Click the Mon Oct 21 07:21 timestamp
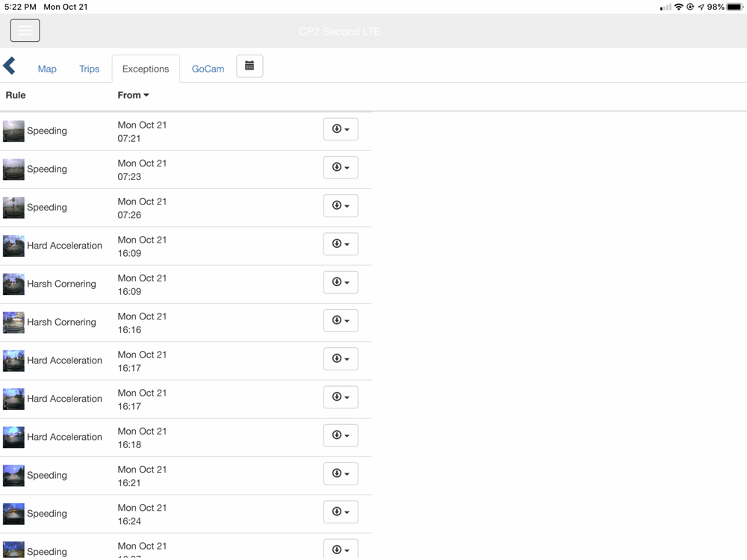Image resolution: width=747 pixels, height=560 pixels. [142, 131]
